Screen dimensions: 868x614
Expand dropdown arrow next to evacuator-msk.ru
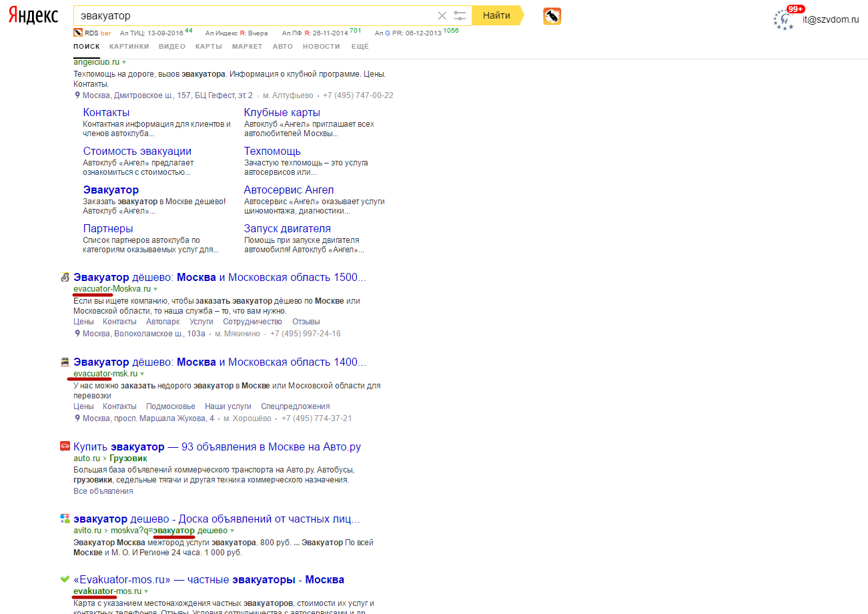point(142,374)
